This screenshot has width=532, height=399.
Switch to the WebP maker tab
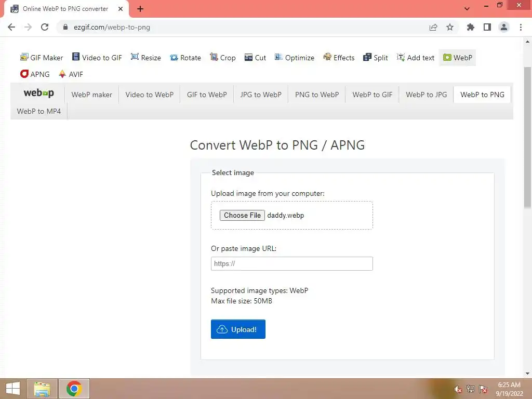pos(91,95)
